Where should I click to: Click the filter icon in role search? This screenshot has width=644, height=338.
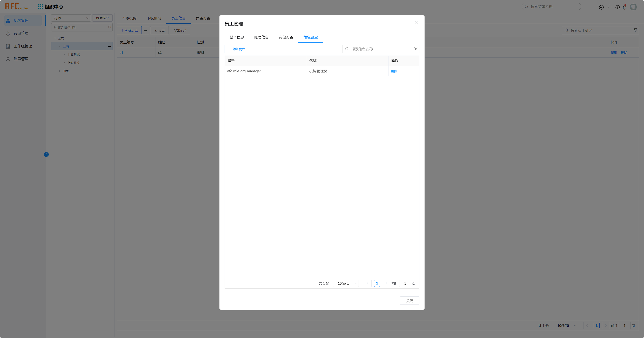click(x=416, y=49)
